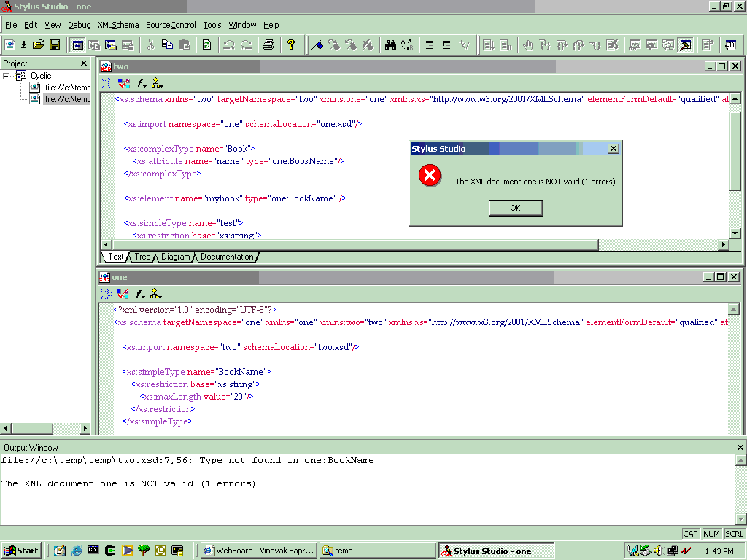Screen dimensions: 747x560
Task: Click the Project panel horizontal scrollbar thumb
Action: tap(32, 429)
